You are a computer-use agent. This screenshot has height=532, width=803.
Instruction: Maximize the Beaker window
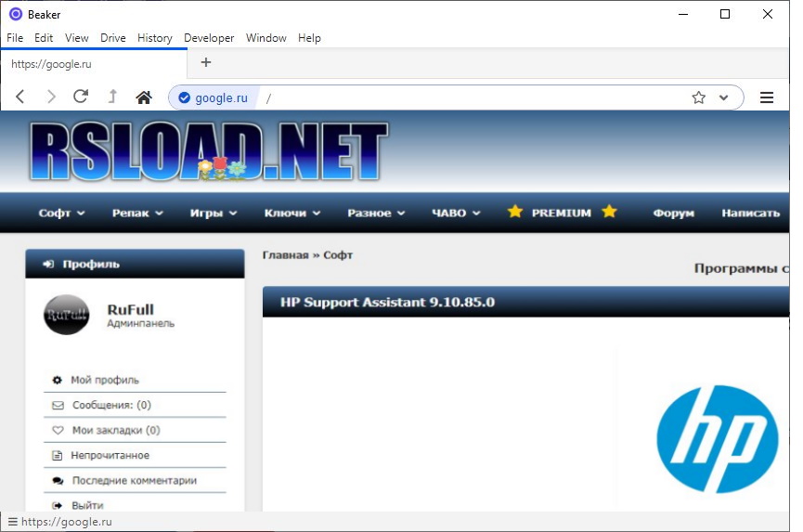(725, 14)
